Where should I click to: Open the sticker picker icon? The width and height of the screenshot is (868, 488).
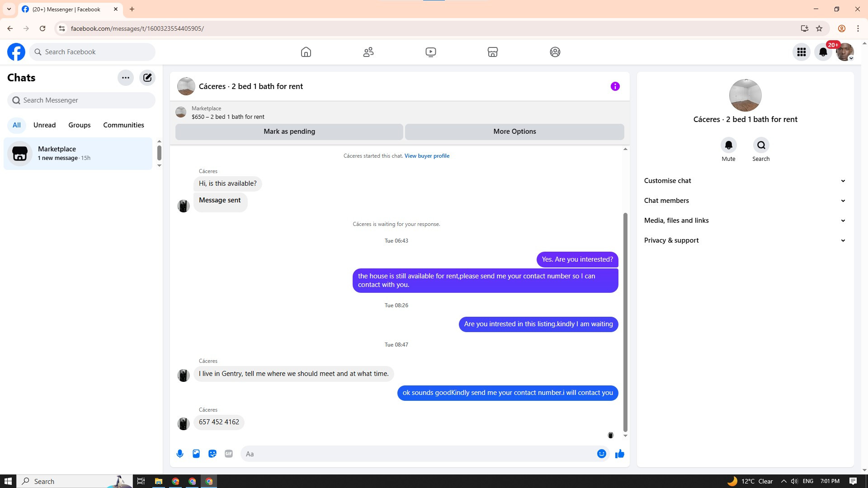(x=212, y=454)
